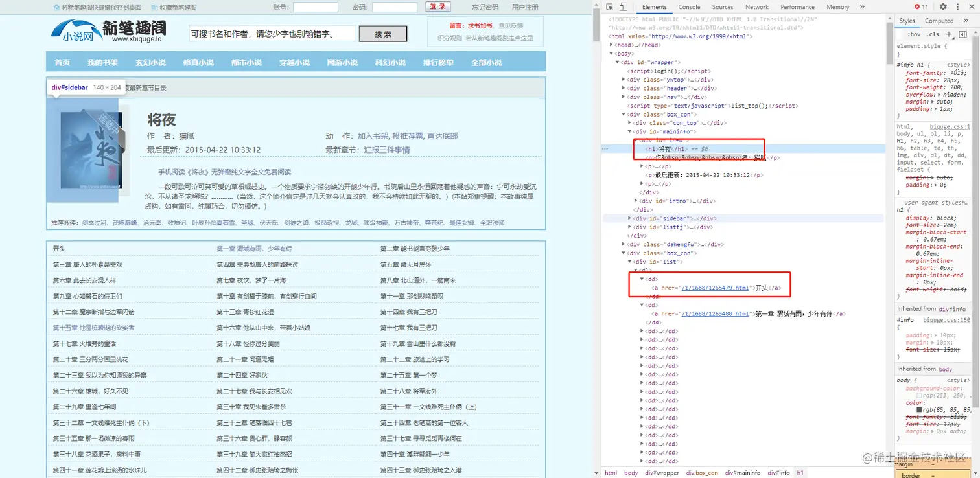The width and height of the screenshot is (980, 478).
Task: Open 排行榜单 in the navigation bar
Action: coord(438,62)
